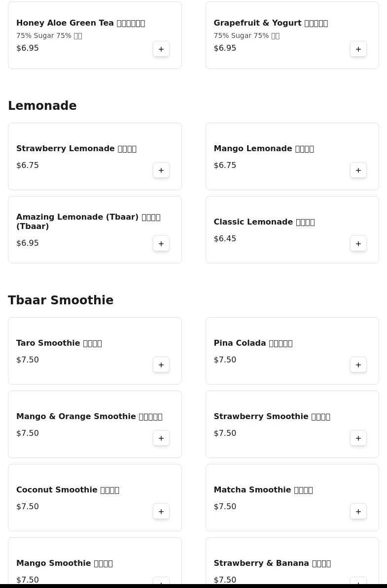Screen dimensions: 387x588
Task: Open Strawberry Lemonade item details
Action: tap(76, 149)
